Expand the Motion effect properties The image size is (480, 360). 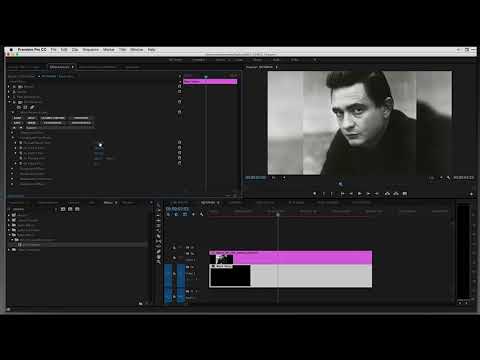(9, 86)
